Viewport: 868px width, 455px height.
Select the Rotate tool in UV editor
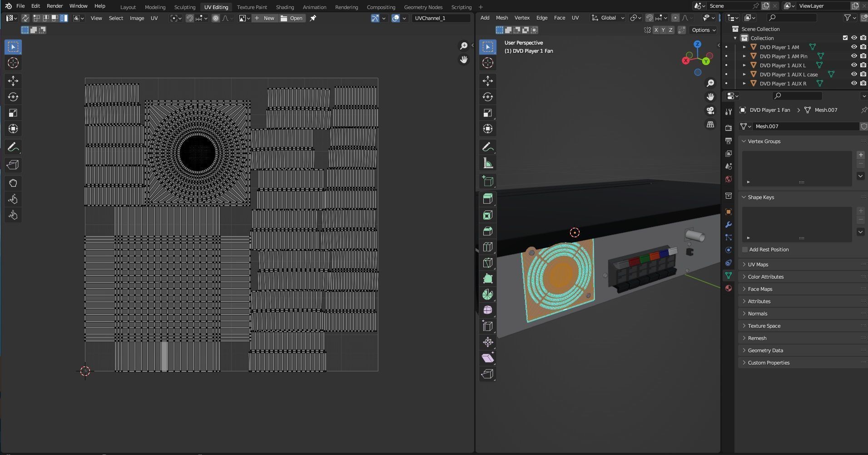point(13,97)
